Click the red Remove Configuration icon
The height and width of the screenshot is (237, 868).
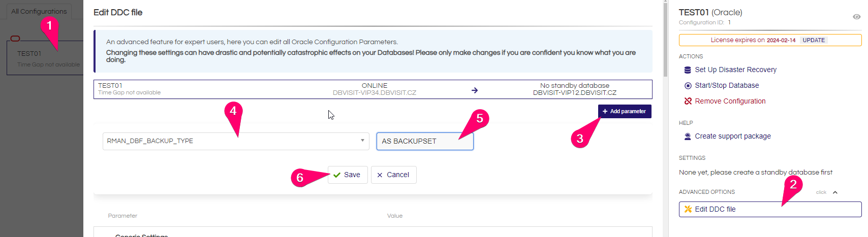[688, 101]
